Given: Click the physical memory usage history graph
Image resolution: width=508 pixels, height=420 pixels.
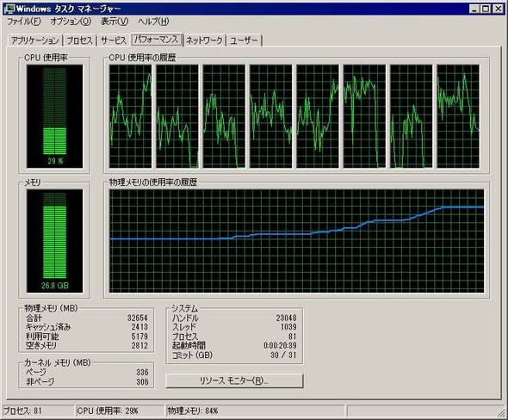Looking at the screenshot, I should pos(296,241).
